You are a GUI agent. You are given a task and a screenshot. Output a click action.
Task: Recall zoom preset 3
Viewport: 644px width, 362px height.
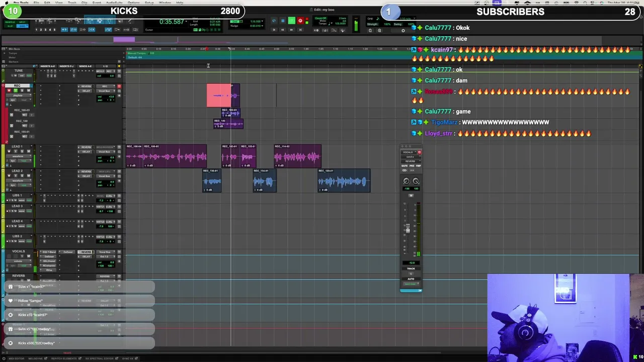pos(45,30)
